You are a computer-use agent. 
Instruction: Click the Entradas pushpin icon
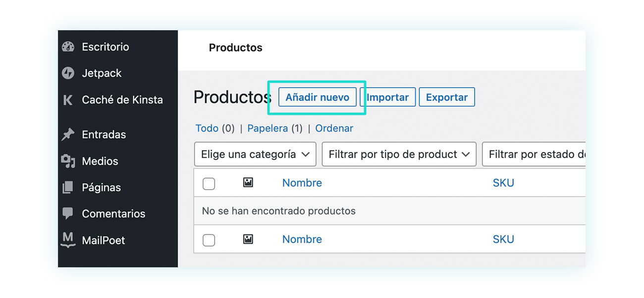point(68,135)
